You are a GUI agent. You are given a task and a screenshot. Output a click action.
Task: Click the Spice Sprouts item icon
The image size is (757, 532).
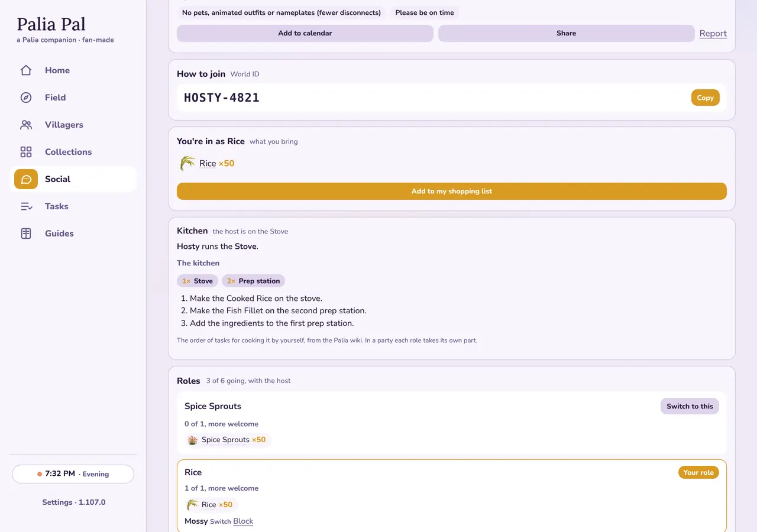pyautogui.click(x=192, y=440)
